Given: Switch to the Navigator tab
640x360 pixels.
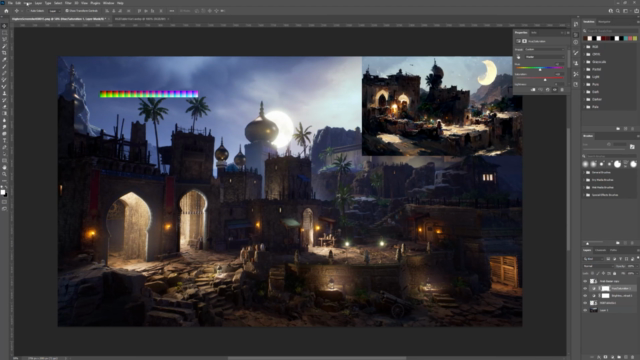Looking at the screenshot, I should [x=604, y=22].
